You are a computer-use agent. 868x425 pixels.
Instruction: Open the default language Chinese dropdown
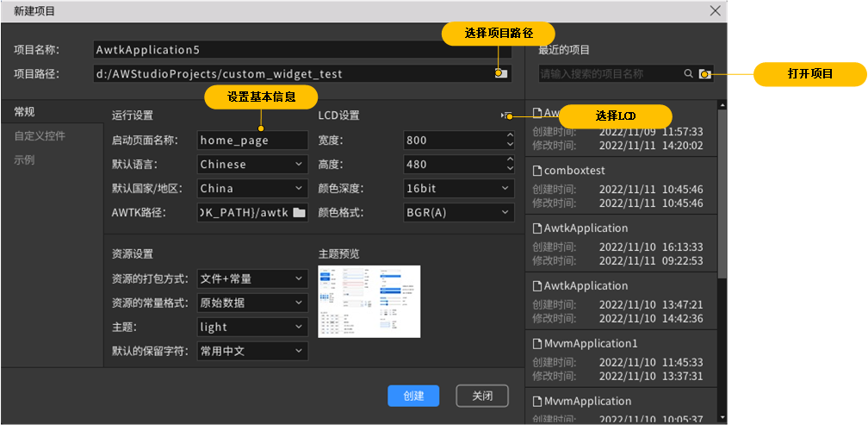[252, 164]
